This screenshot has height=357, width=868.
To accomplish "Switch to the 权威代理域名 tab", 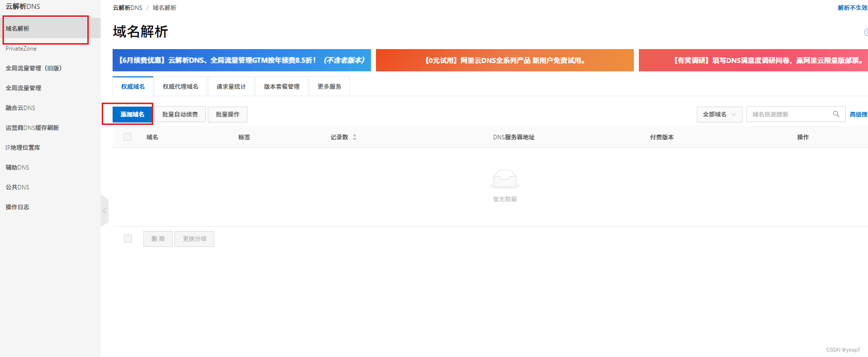I will click(181, 86).
